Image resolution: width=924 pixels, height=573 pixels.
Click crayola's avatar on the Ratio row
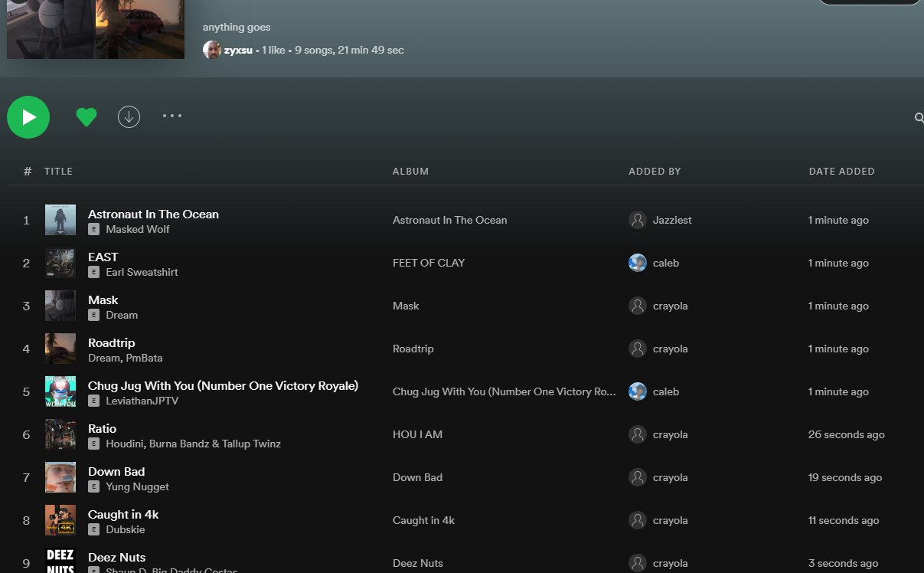(x=638, y=434)
